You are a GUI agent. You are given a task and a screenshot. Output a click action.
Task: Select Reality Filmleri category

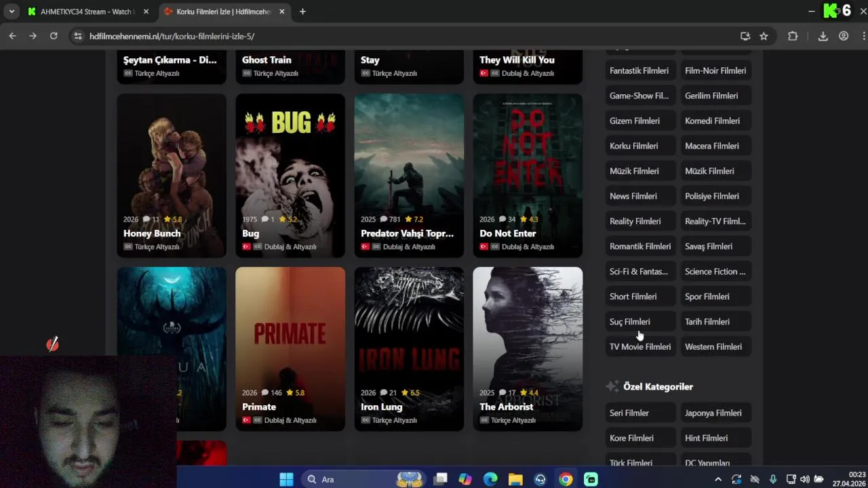[x=639, y=221]
